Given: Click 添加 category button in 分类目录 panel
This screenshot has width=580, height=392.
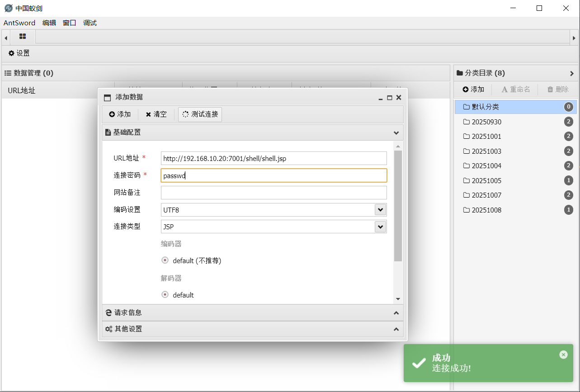Looking at the screenshot, I should pos(473,90).
